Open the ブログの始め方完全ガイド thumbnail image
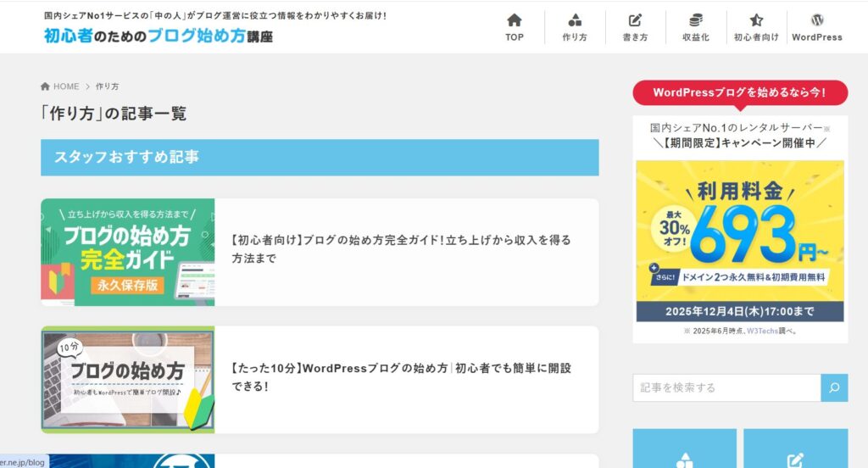Screen dimensions: 868x468 pos(127,252)
